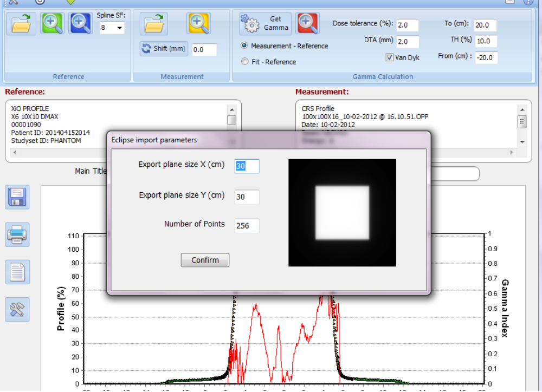
Task: Open the tools settings icon in sidebar
Action: point(17,309)
